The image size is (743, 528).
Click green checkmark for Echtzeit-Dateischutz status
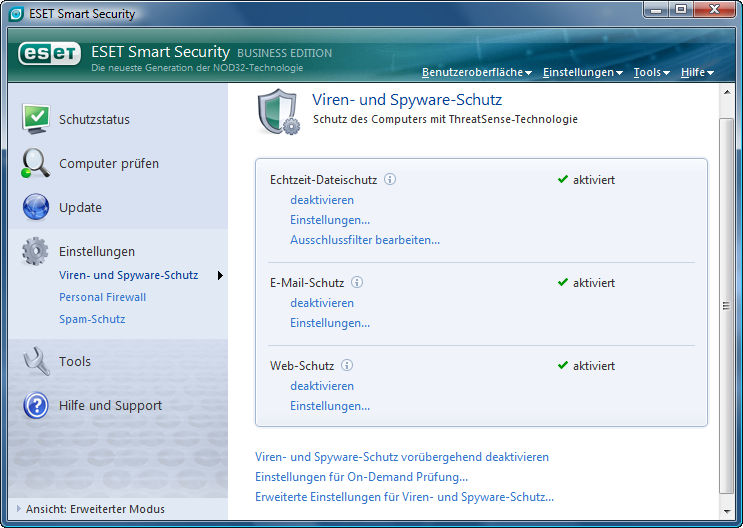(563, 179)
